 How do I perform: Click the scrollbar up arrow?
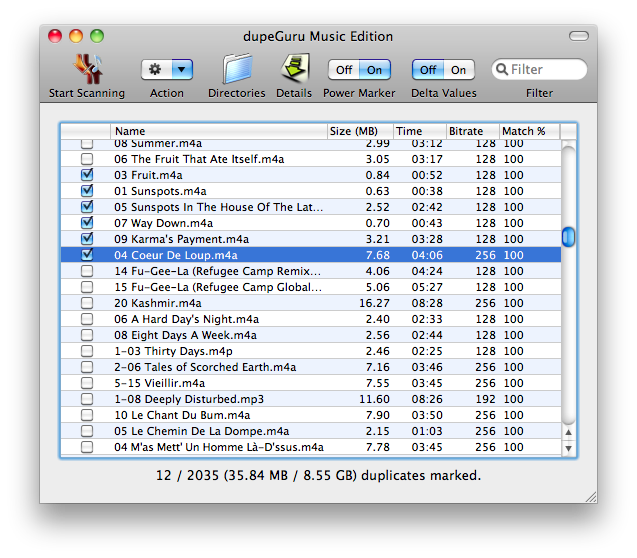point(568,433)
